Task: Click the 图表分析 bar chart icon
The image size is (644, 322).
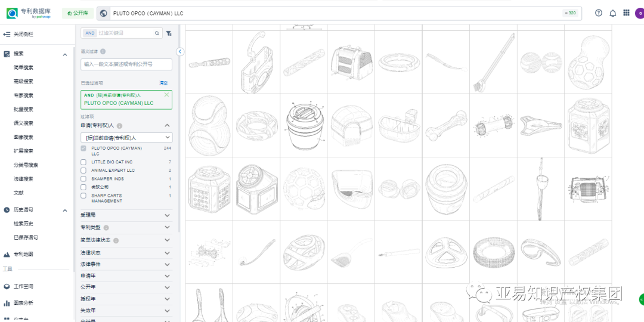Action: 7,303
